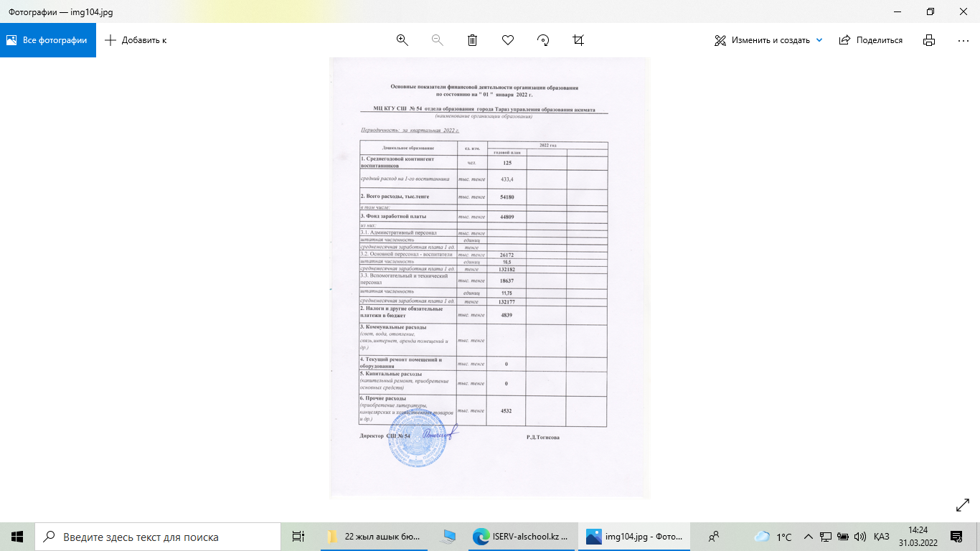Image resolution: width=980 pixels, height=551 pixels.
Task: Open the crop tool icon
Action: coord(578,40)
